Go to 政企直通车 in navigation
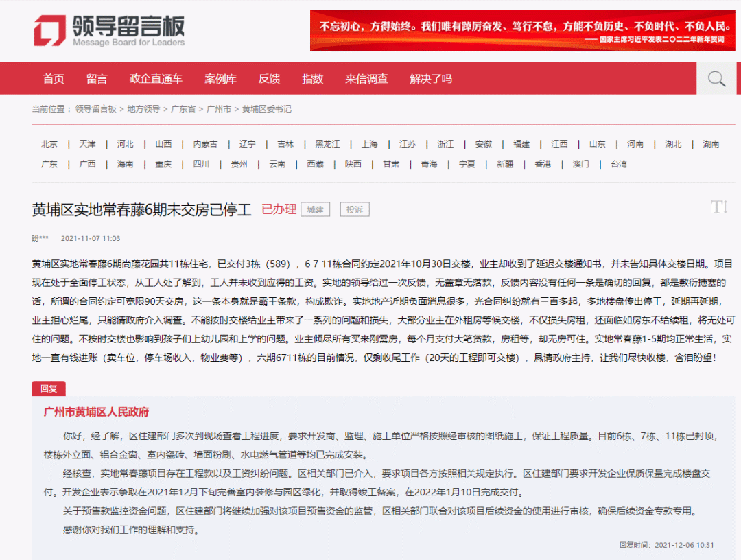741x560 pixels. [x=156, y=78]
